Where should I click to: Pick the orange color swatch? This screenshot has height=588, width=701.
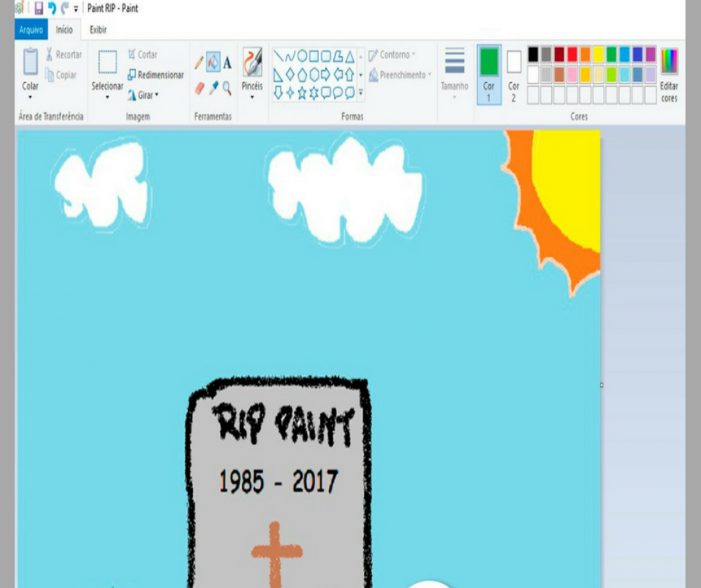pyautogui.click(x=585, y=55)
